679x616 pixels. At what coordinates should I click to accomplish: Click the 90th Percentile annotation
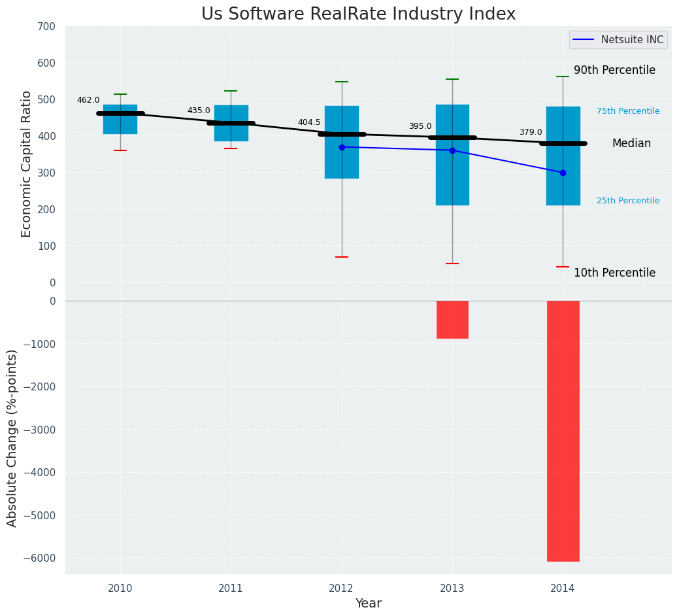point(614,70)
